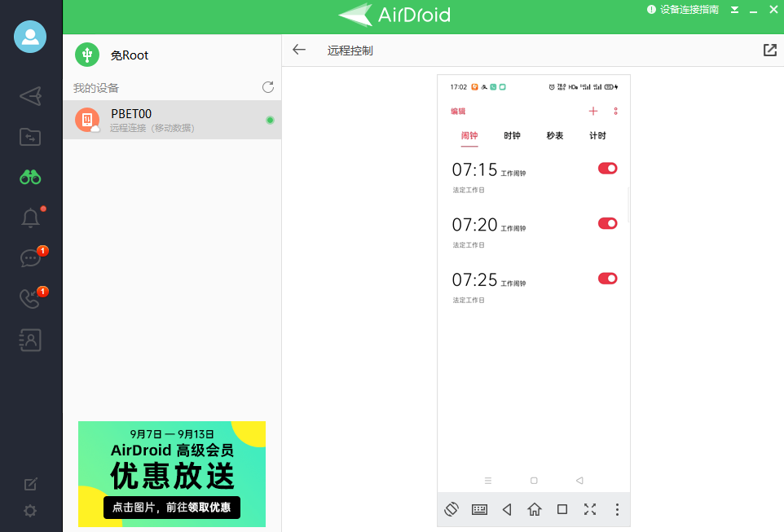The height and width of the screenshot is (532, 784).
Task: Switch to the 闹钟 tab
Action: [x=469, y=135]
